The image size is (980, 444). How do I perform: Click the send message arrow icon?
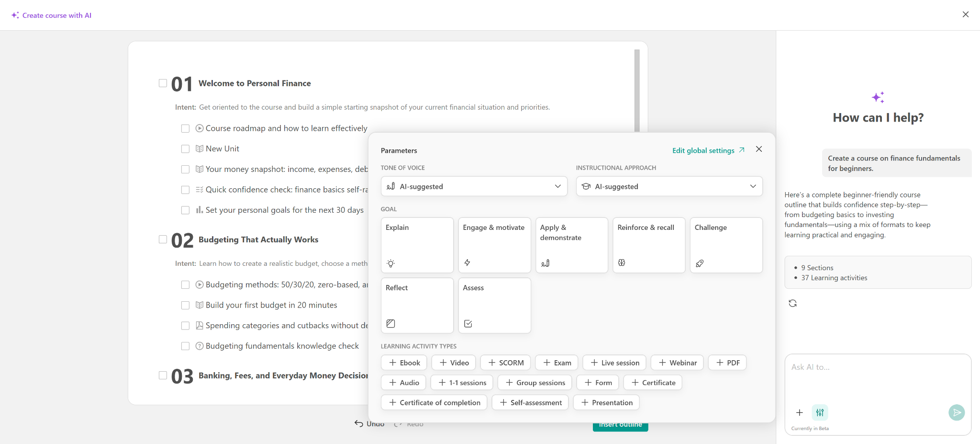[x=957, y=412]
